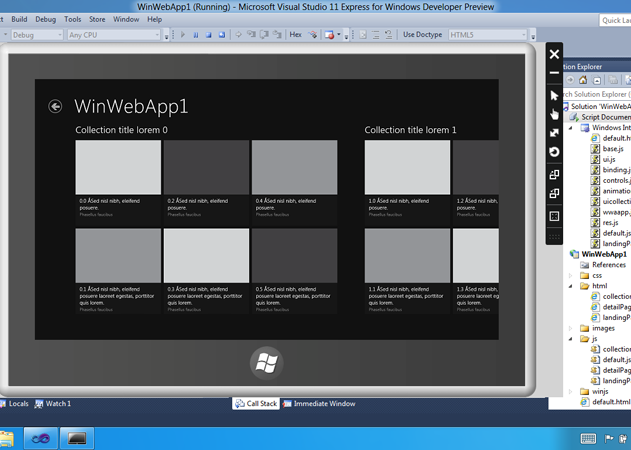
Task: Click the rotation touch mode icon
Action: point(554,152)
